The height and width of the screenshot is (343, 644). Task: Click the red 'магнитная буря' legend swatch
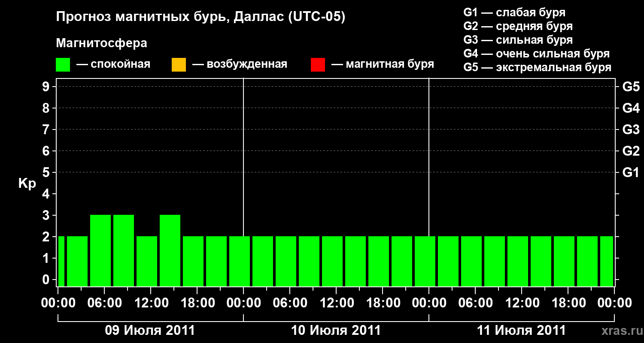coord(318,65)
